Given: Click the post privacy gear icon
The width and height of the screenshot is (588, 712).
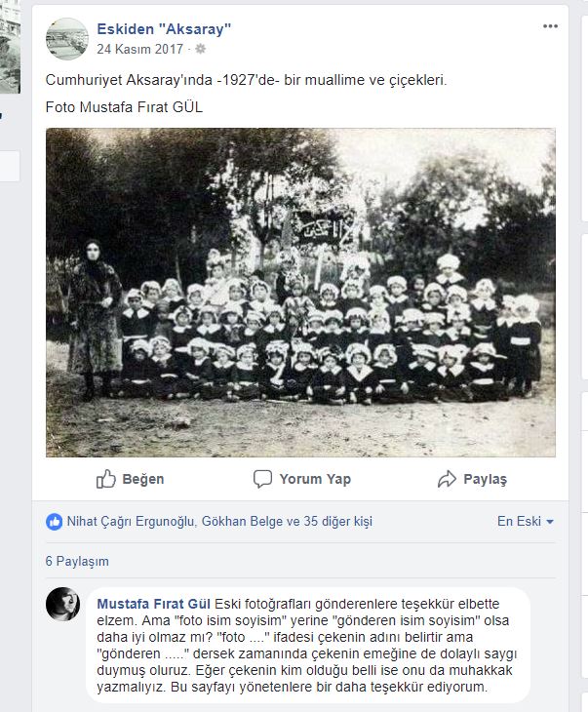Looking at the screenshot, I should (200, 49).
